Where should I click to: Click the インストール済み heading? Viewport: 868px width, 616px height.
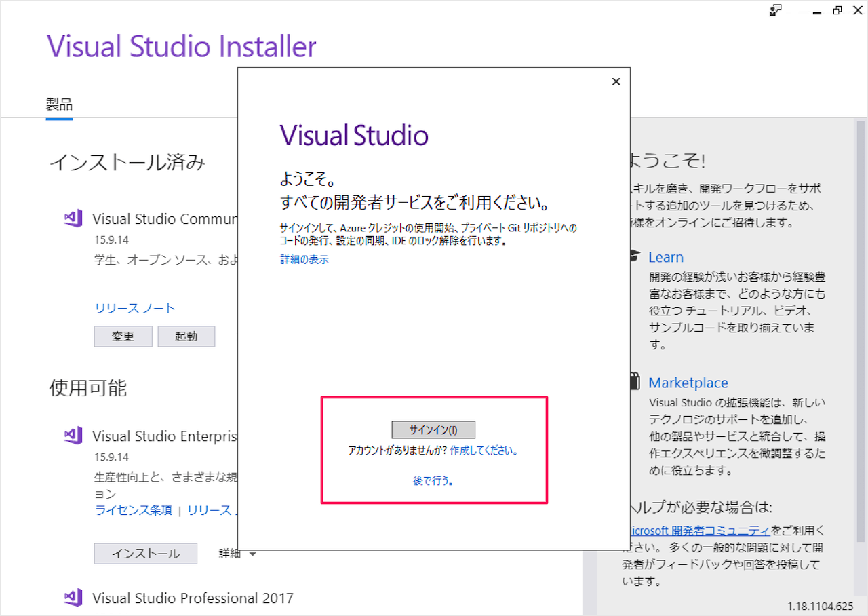pyautogui.click(x=127, y=162)
